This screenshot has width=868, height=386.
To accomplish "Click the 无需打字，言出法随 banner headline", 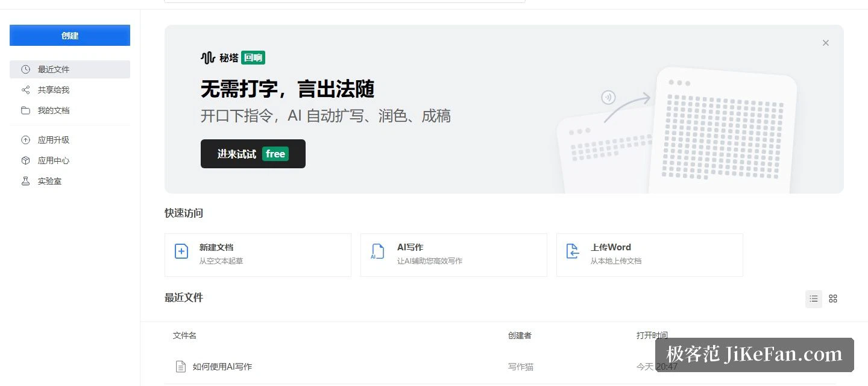I will point(288,89).
